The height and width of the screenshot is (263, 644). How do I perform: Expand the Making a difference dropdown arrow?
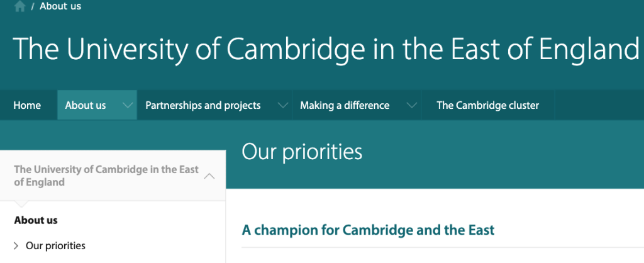click(x=413, y=105)
